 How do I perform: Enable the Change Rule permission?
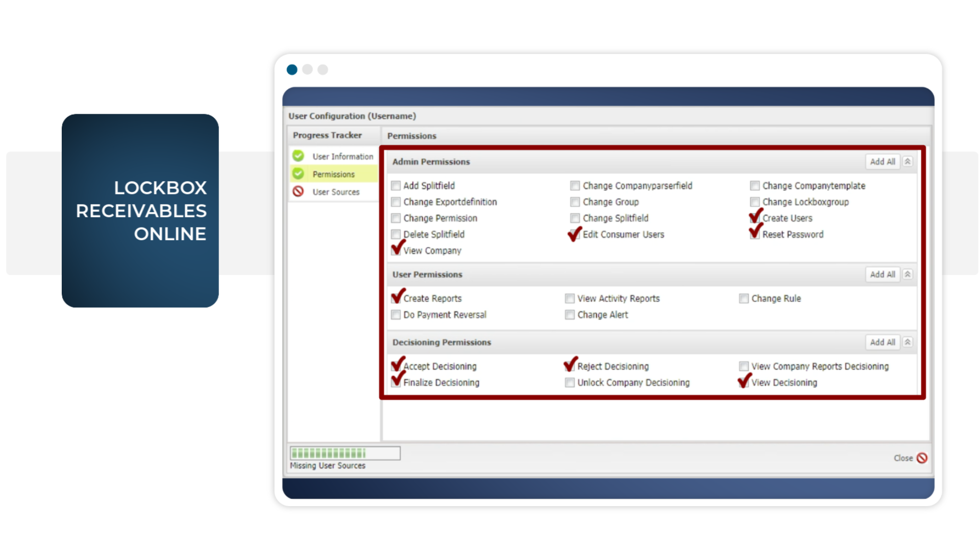(744, 298)
